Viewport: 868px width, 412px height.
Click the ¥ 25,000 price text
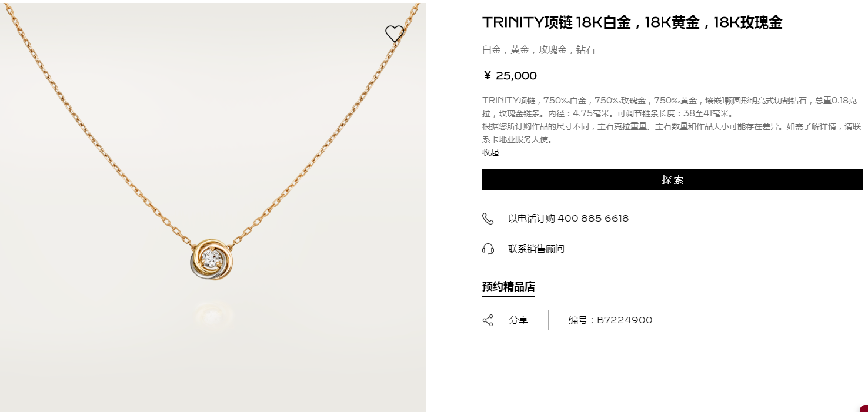point(509,75)
